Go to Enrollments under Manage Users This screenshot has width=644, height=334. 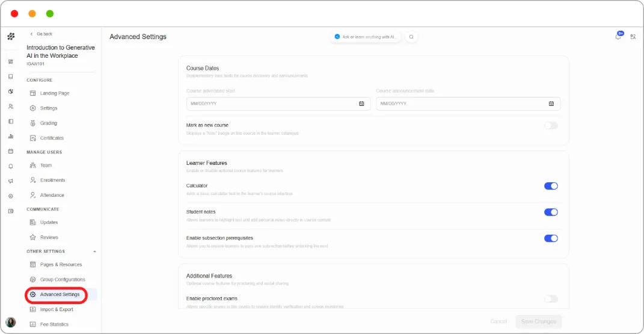[52, 181]
